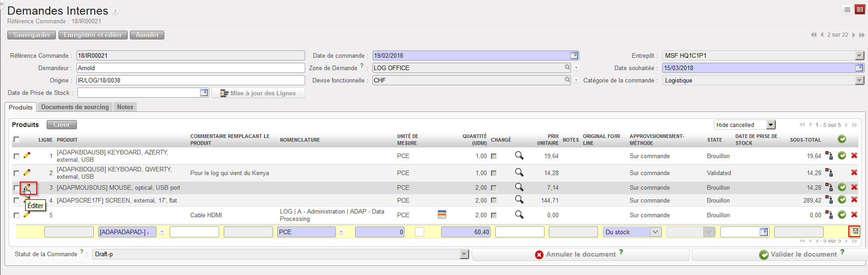Open the Du stock method dropdown

click(x=655, y=232)
